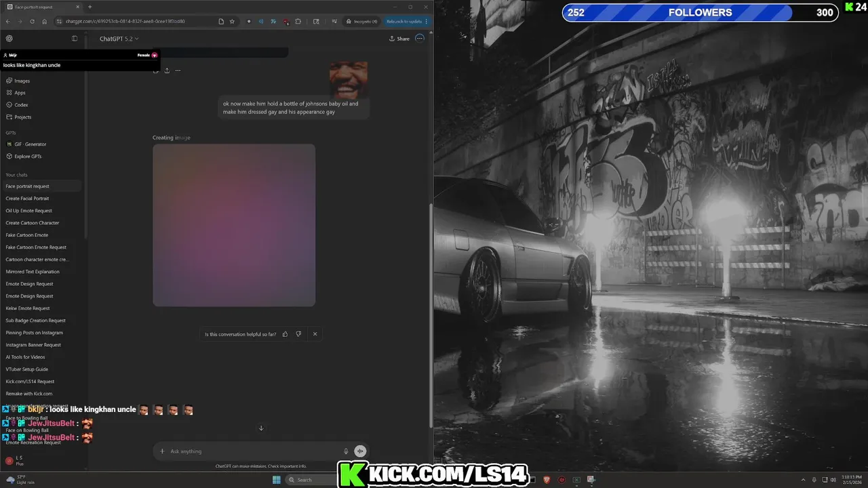868x488 pixels.
Task: Click the generating image placeholder
Action: click(x=234, y=225)
